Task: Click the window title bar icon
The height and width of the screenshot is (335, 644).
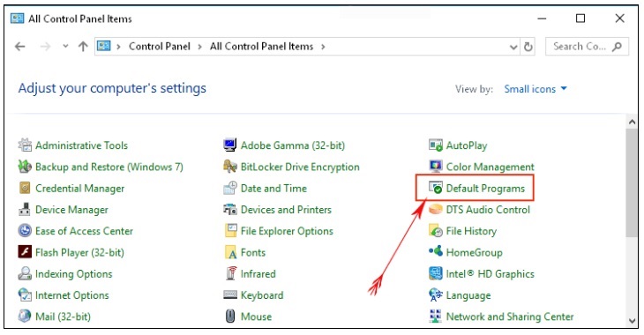Action: click(x=18, y=19)
